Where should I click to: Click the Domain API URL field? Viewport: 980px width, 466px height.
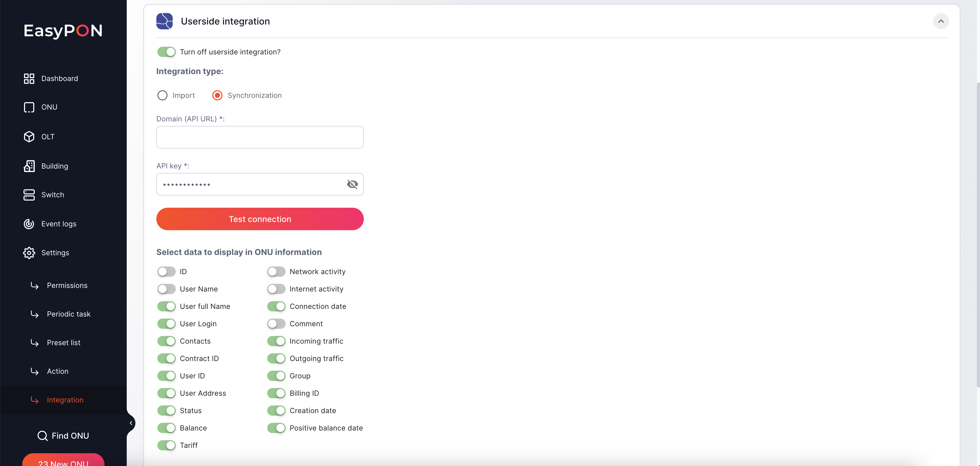260,137
